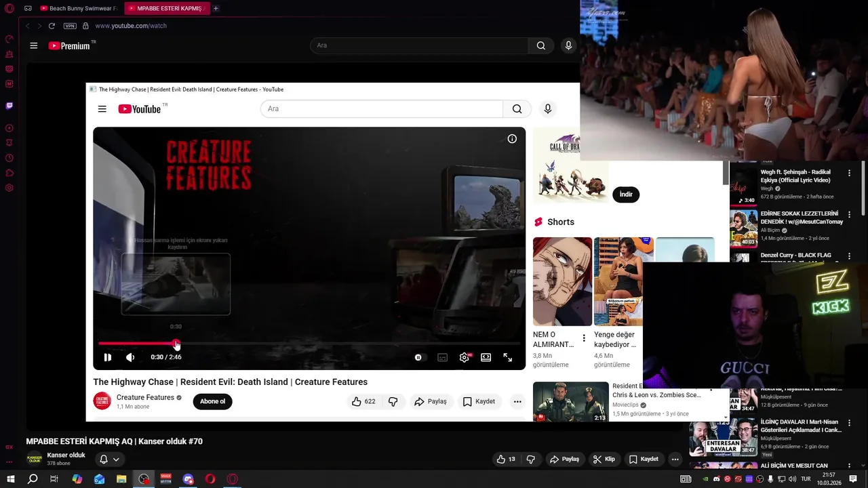868x488 pixels.
Task: Open more actions menu beside Kaydet on outer page
Action: [x=675, y=459]
